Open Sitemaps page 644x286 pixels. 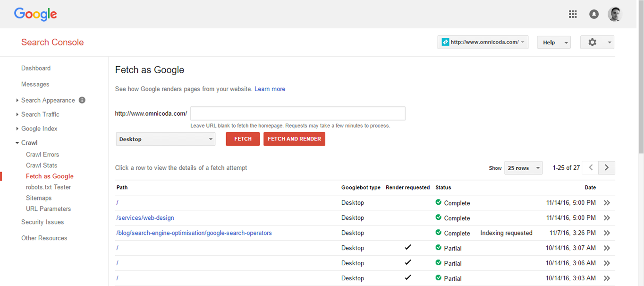(x=39, y=198)
